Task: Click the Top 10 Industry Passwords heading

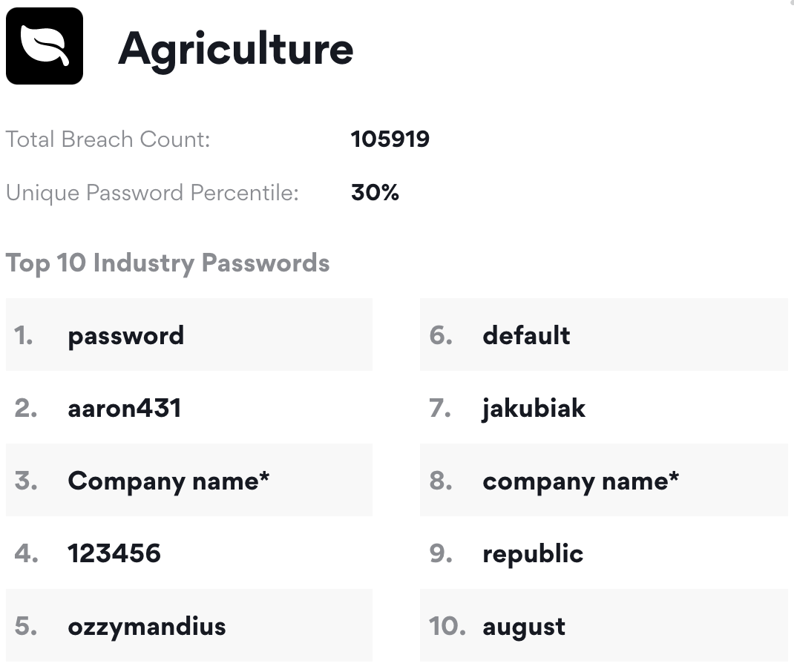Action: (x=168, y=263)
